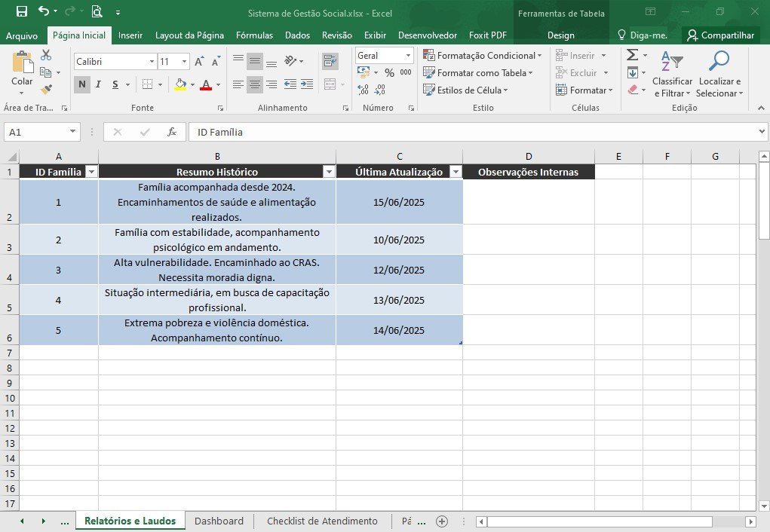Open Resumo Histórico filter dropdown
Image resolution: width=770 pixels, height=532 pixels.
tap(329, 172)
